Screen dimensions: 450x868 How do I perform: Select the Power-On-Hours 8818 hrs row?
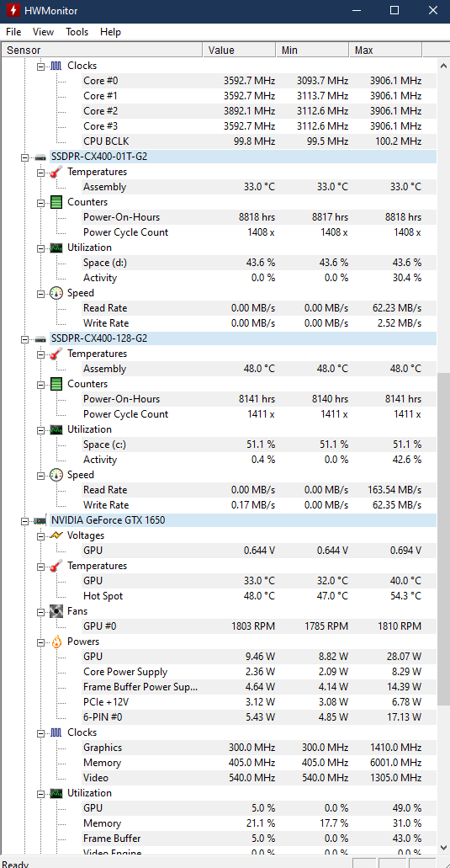[259, 217]
